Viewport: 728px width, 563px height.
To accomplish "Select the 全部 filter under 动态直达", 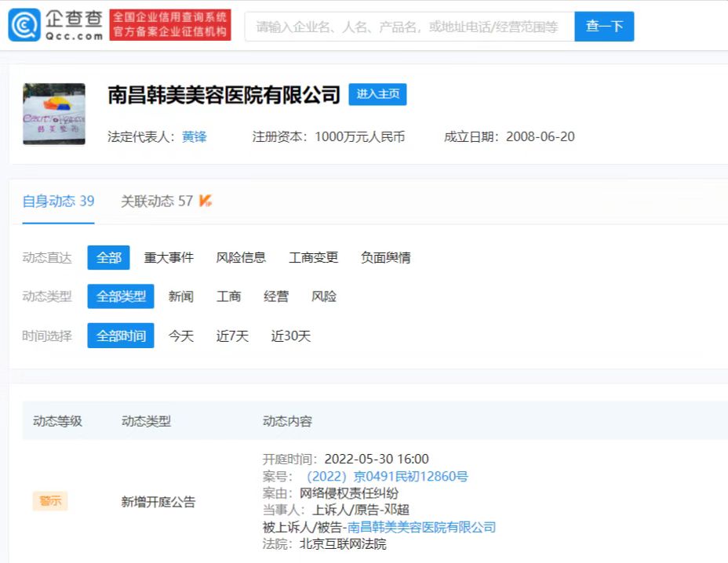I will pyautogui.click(x=108, y=258).
